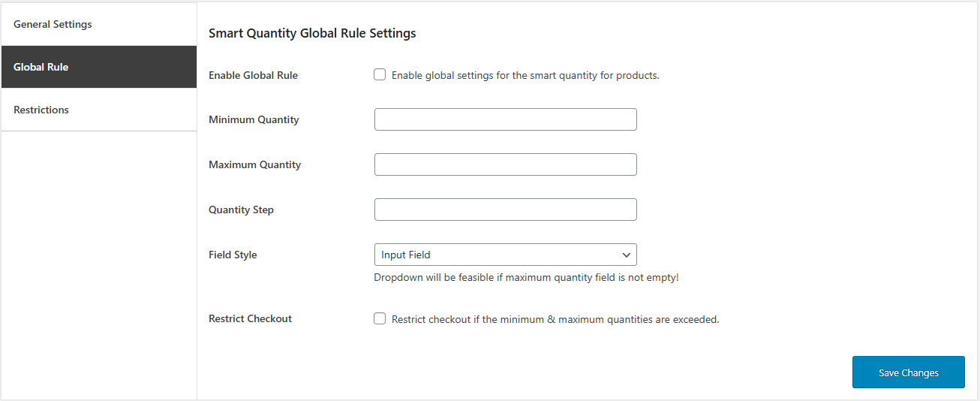This screenshot has height=401, width=980.
Task: Open the General Settings tab
Action: (x=99, y=24)
